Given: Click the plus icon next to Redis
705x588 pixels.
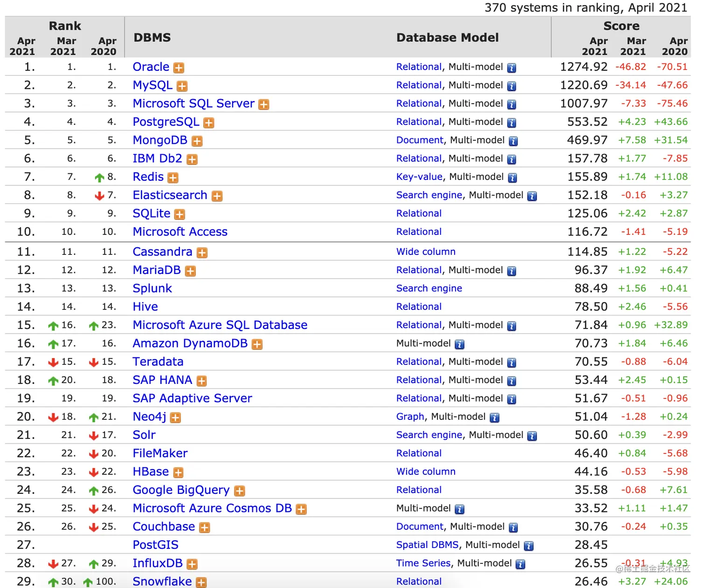Looking at the screenshot, I should pyautogui.click(x=173, y=178).
